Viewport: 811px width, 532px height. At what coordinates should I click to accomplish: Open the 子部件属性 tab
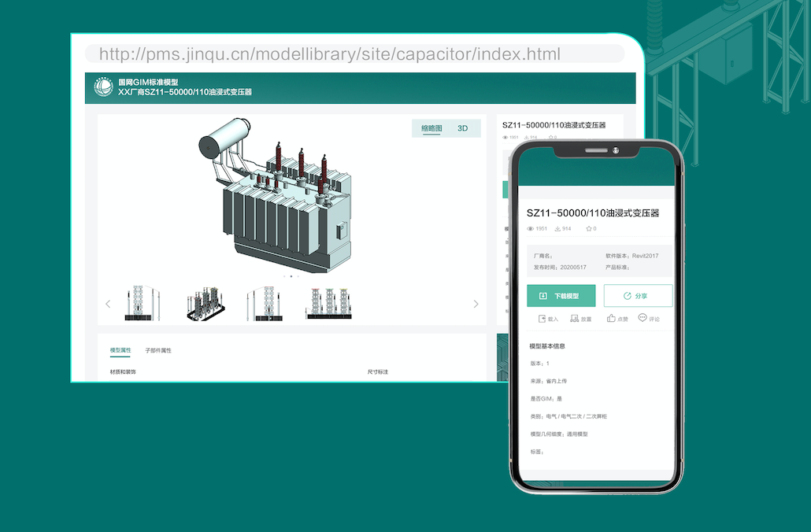click(x=158, y=350)
